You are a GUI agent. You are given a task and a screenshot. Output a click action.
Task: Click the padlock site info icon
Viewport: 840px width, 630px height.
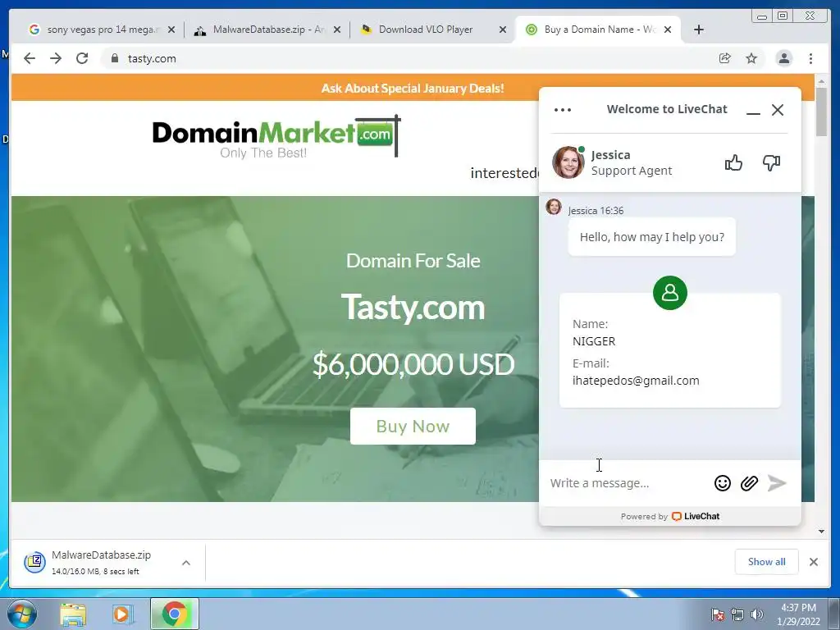coord(114,58)
